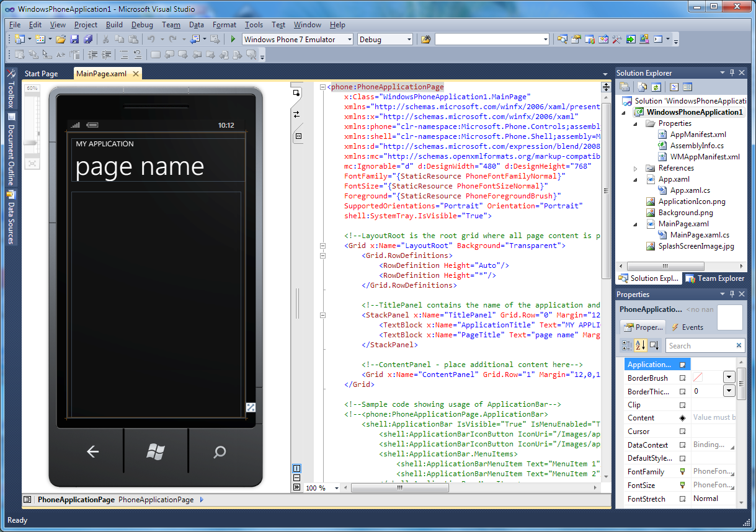Image resolution: width=756 pixels, height=532 pixels.
Task: Open the Debug configuration dropdown
Action: point(409,39)
